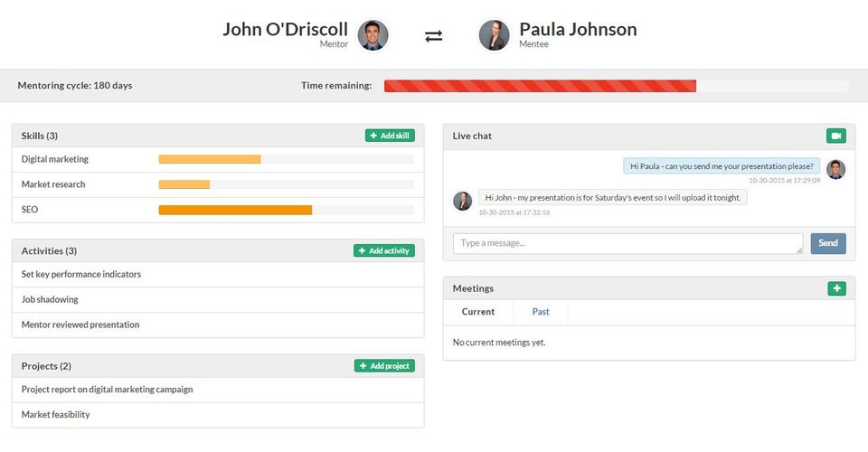This screenshot has width=868, height=452.
Task: Click the Time remaining progress bar
Action: click(616, 86)
